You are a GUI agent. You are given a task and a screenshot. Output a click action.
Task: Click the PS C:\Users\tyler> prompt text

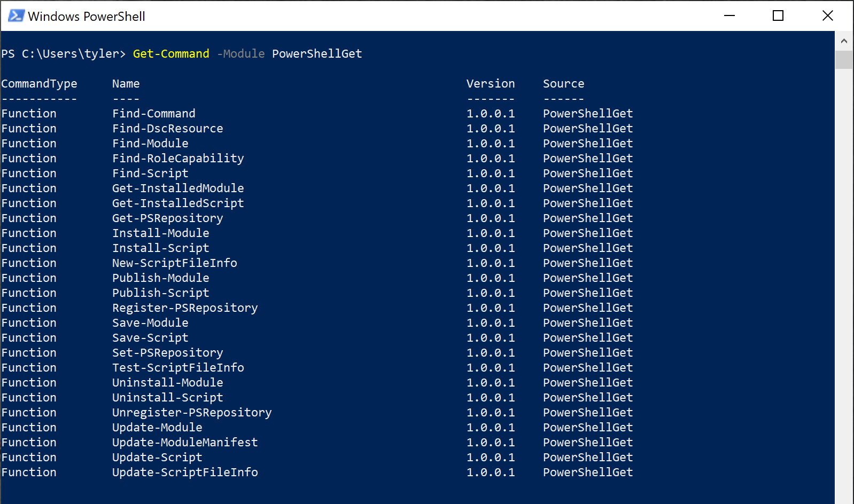64,54
